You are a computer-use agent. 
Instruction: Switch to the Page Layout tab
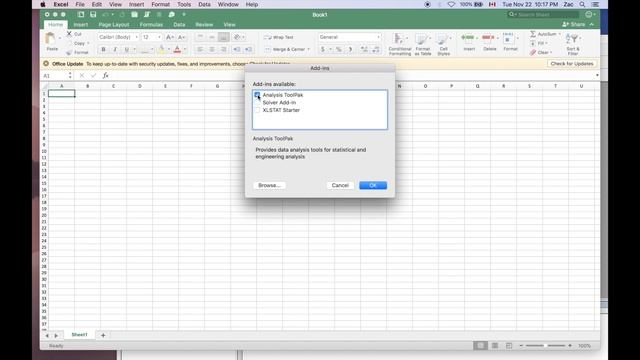click(x=114, y=24)
